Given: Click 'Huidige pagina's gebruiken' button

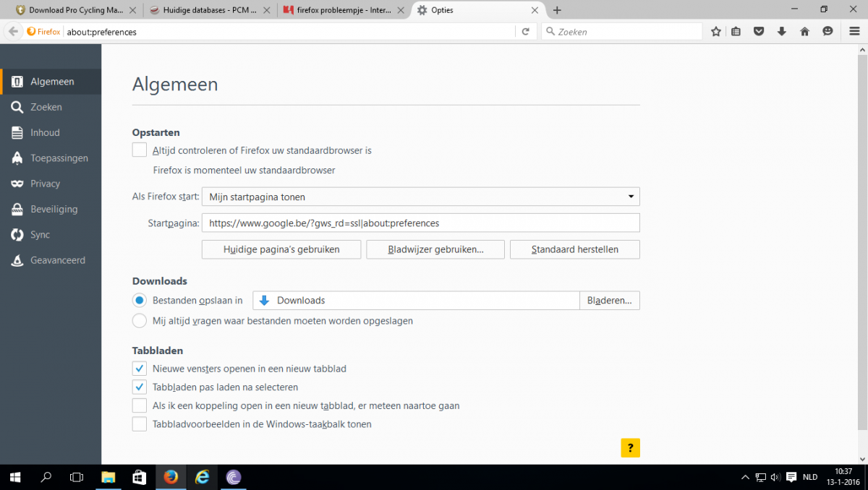Looking at the screenshot, I should [x=281, y=249].
